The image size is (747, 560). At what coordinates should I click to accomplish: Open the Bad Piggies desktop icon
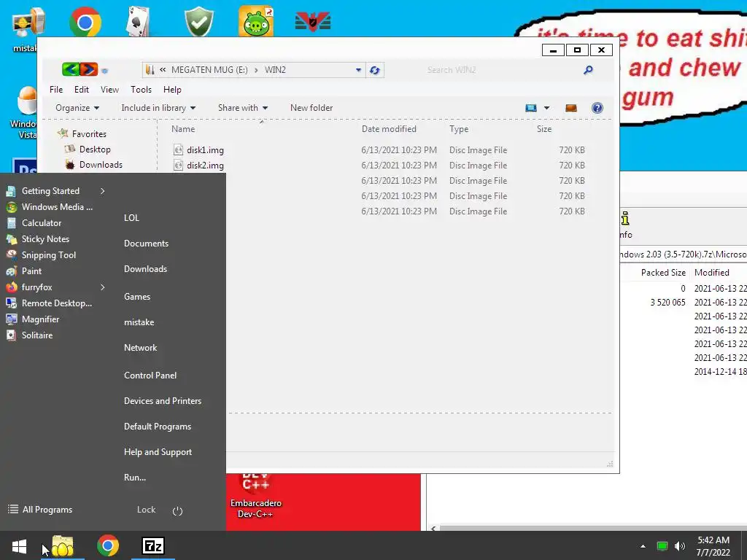point(256,21)
